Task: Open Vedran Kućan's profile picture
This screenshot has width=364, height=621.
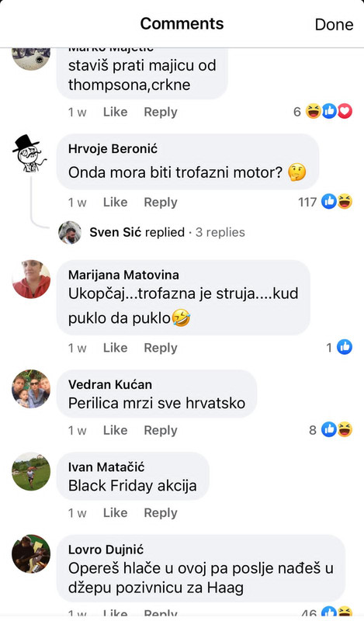Action: coord(31,389)
